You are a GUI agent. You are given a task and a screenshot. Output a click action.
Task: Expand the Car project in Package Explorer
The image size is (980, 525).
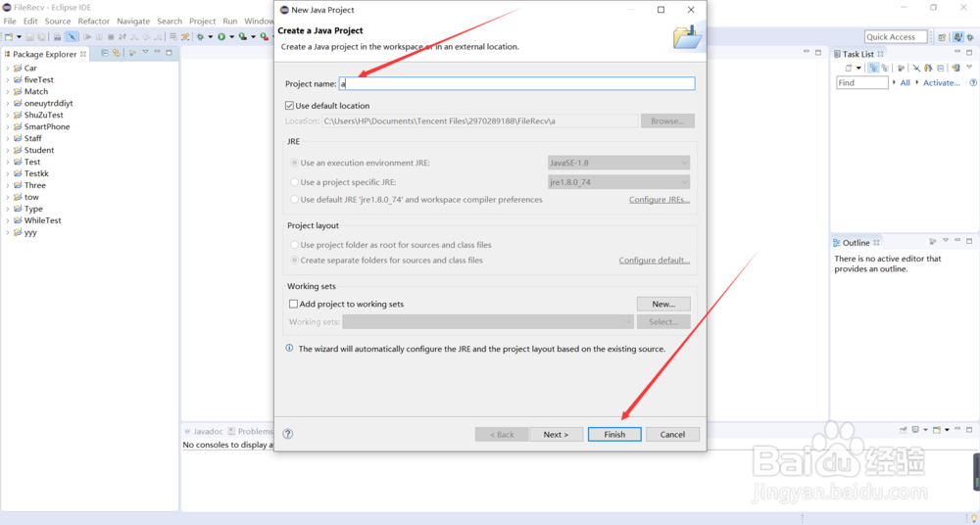pos(8,69)
